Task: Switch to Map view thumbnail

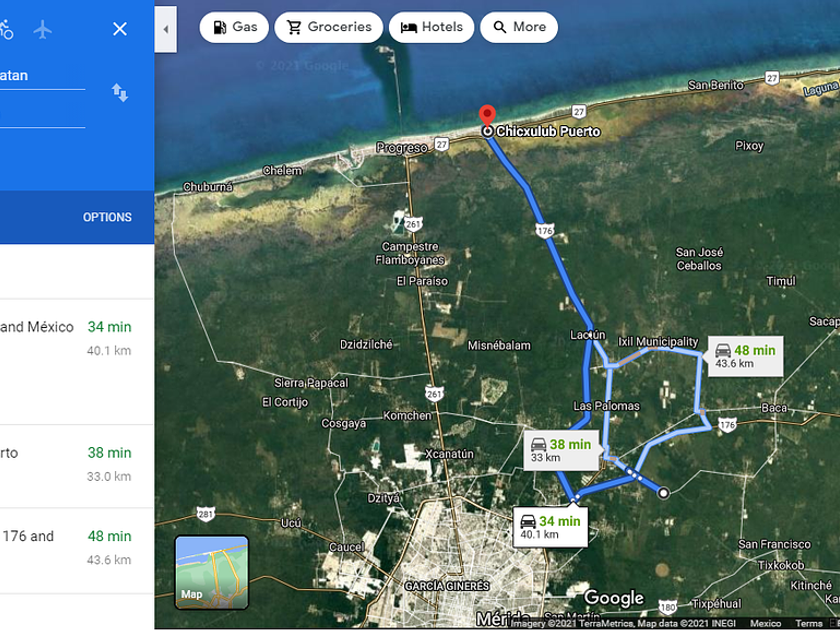Action: [x=212, y=572]
